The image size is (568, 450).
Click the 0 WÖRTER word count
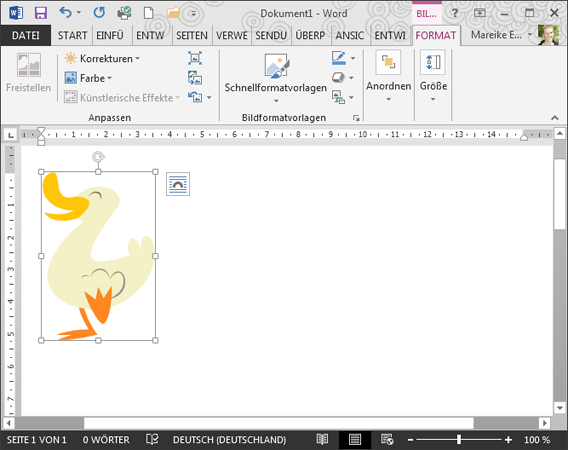[x=106, y=440]
